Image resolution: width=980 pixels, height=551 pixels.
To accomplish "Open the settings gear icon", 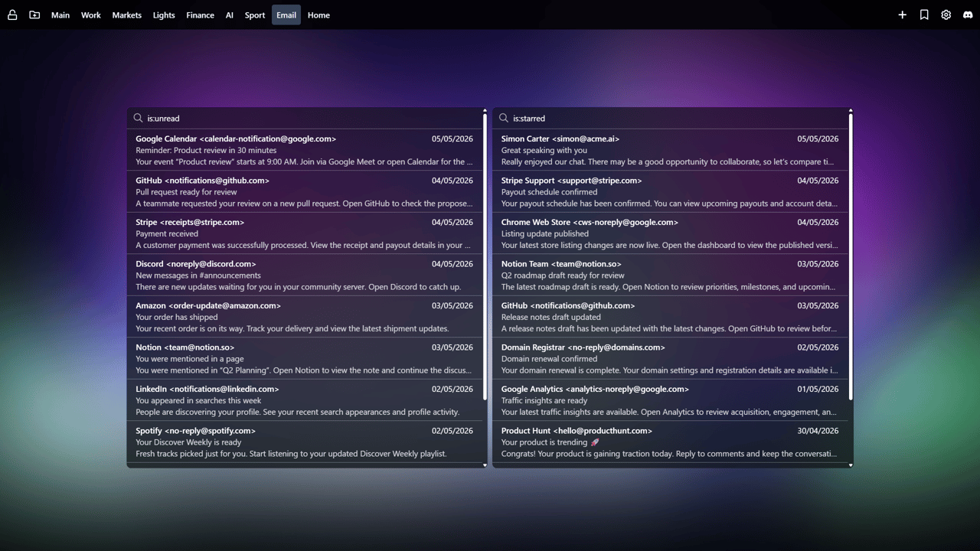I will point(946,15).
